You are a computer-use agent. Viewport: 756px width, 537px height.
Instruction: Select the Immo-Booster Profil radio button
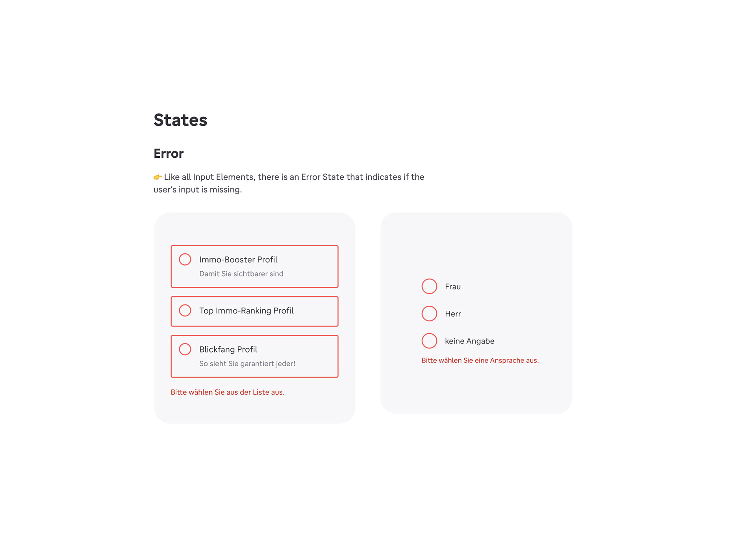(185, 259)
